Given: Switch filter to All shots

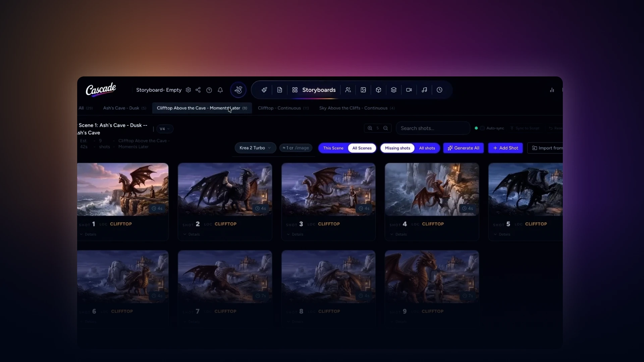Looking at the screenshot, I should (427, 148).
